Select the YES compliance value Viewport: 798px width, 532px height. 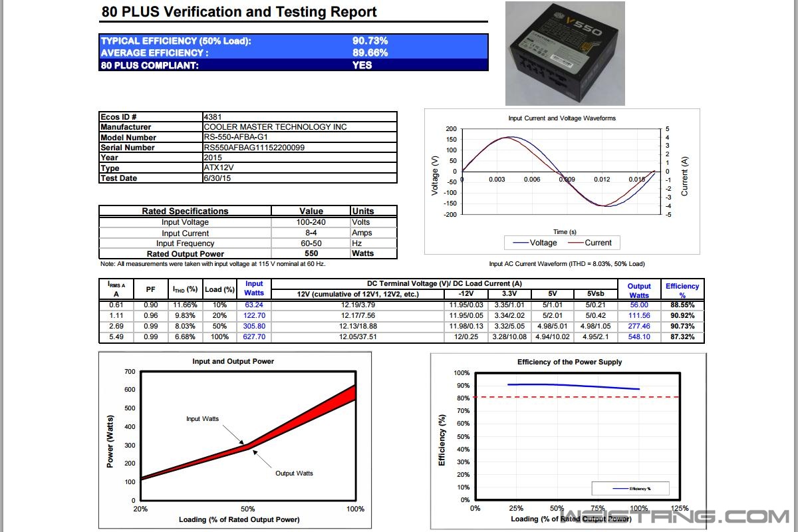(362, 65)
